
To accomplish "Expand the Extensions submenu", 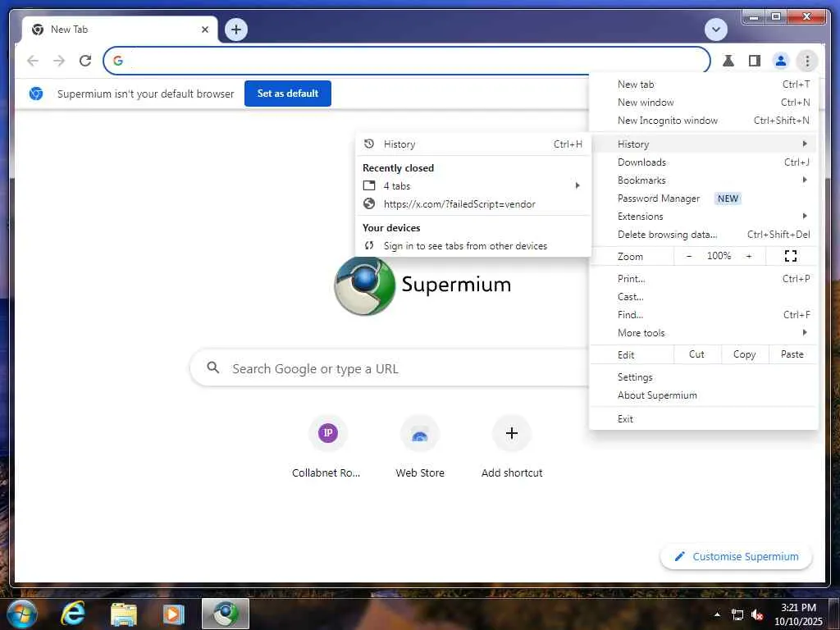I will pyautogui.click(x=703, y=217).
